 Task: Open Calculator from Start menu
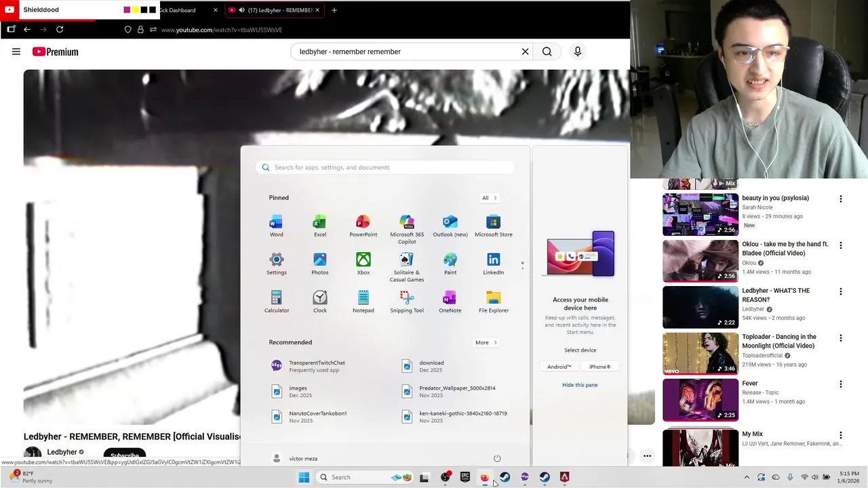pyautogui.click(x=276, y=302)
